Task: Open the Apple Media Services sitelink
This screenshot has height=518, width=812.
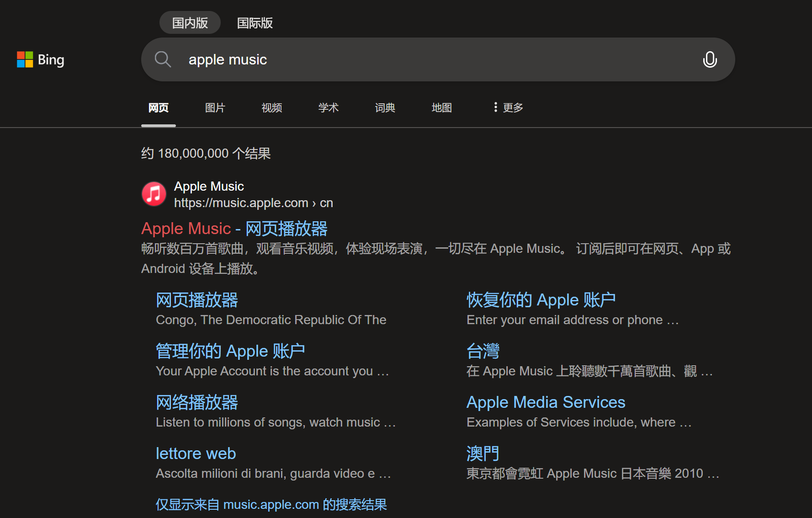Action: point(546,402)
